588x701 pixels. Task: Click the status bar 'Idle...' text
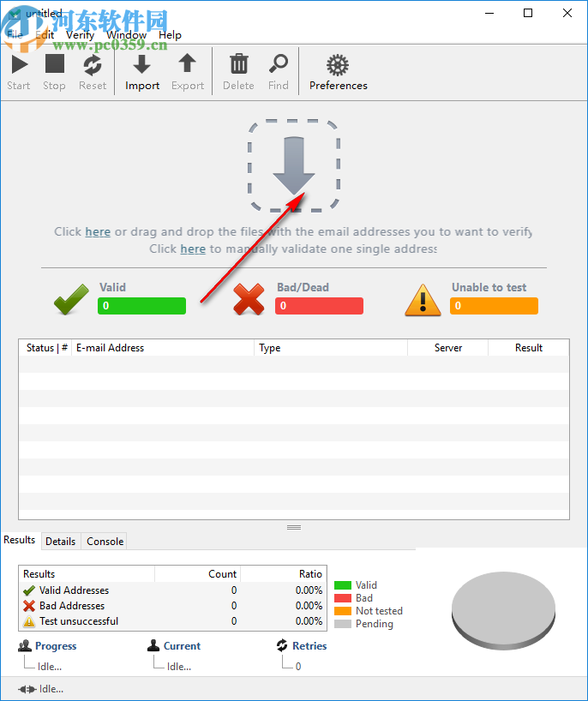[x=51, y=689]
